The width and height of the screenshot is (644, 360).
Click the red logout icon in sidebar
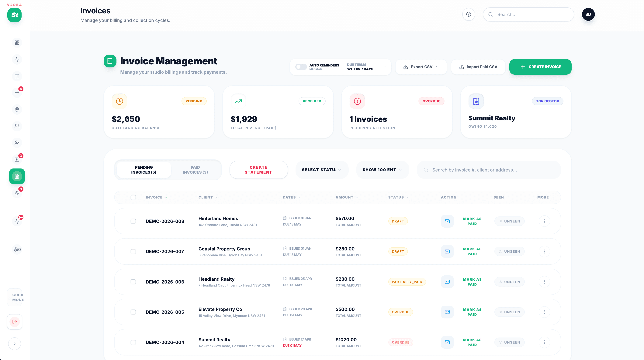(x=15, y=322)
